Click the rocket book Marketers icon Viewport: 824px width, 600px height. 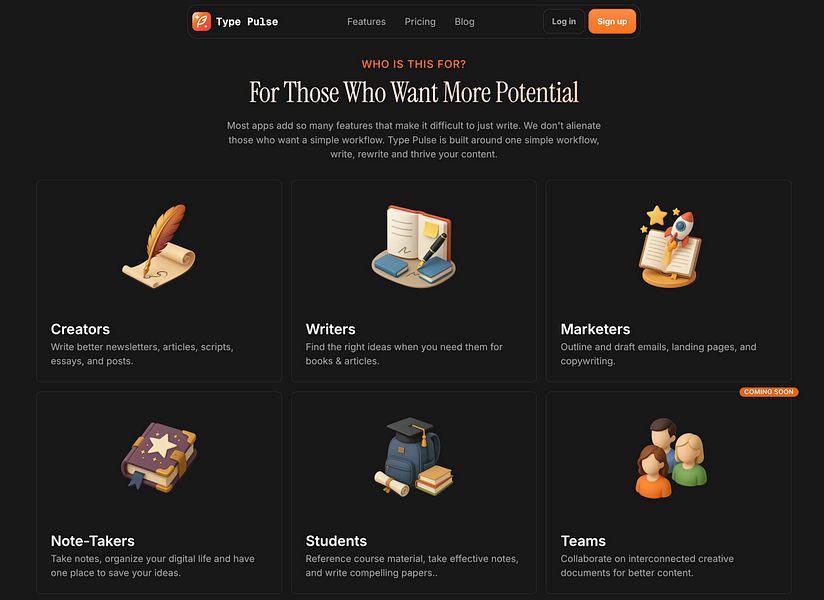pos(668,246)
